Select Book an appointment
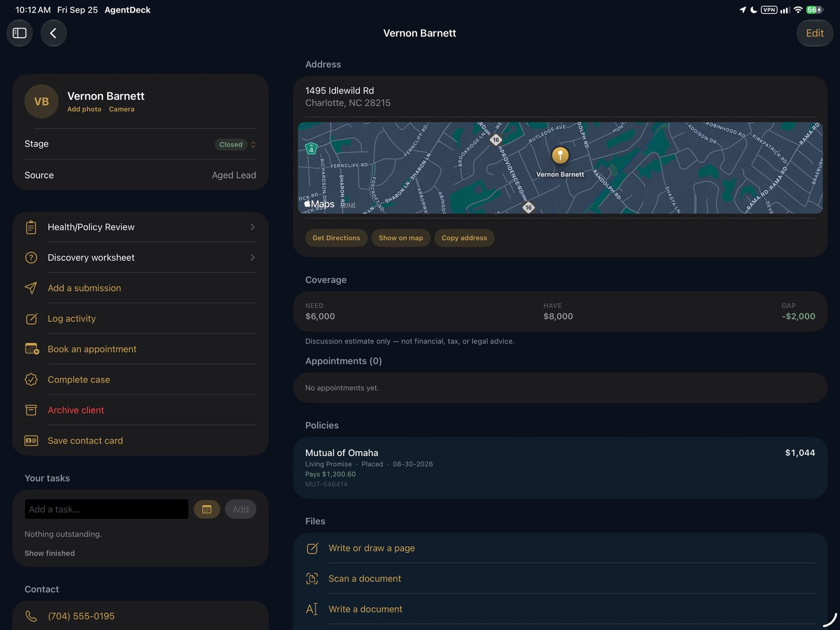 tap(92, 349)
